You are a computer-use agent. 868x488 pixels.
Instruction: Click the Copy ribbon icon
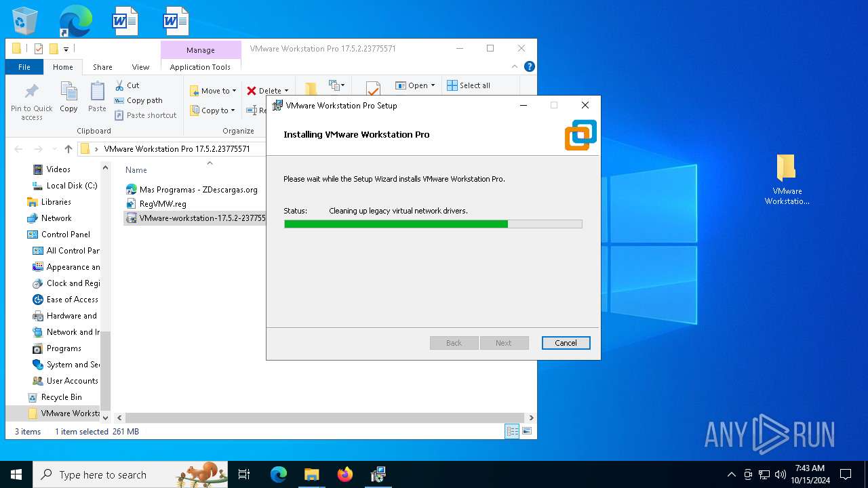[x=68, y=97]
